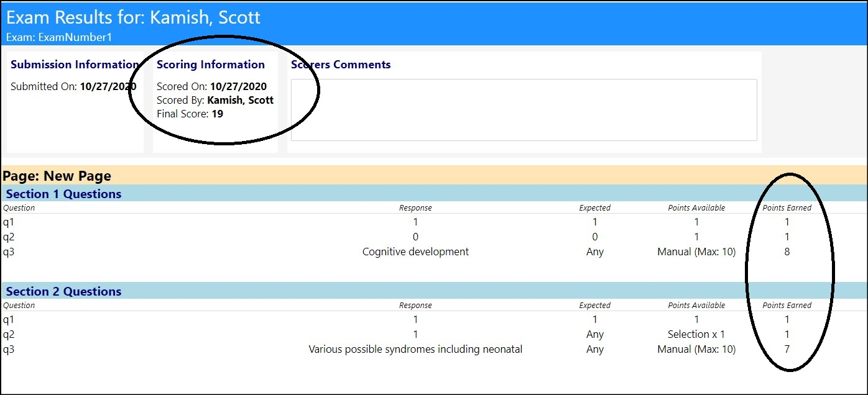Click the Scorers Comments heading
This screenshot has width=868, height=395.
(341, 65)
